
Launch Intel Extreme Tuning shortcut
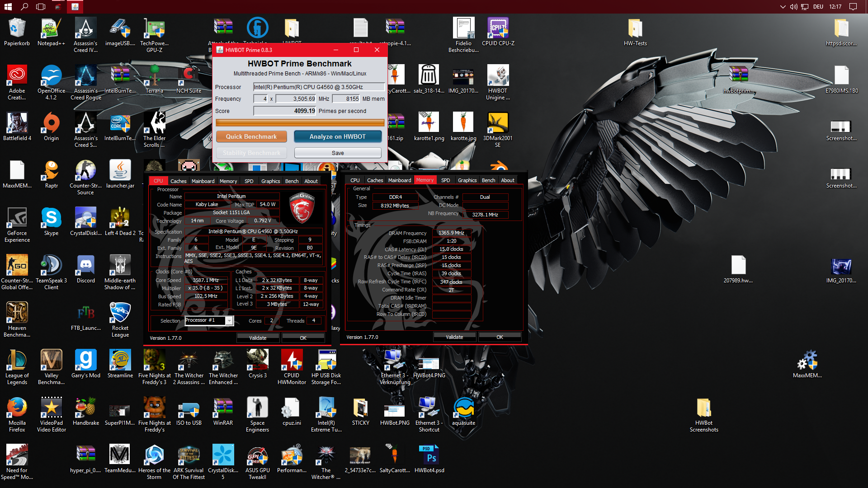pos(326,415)
